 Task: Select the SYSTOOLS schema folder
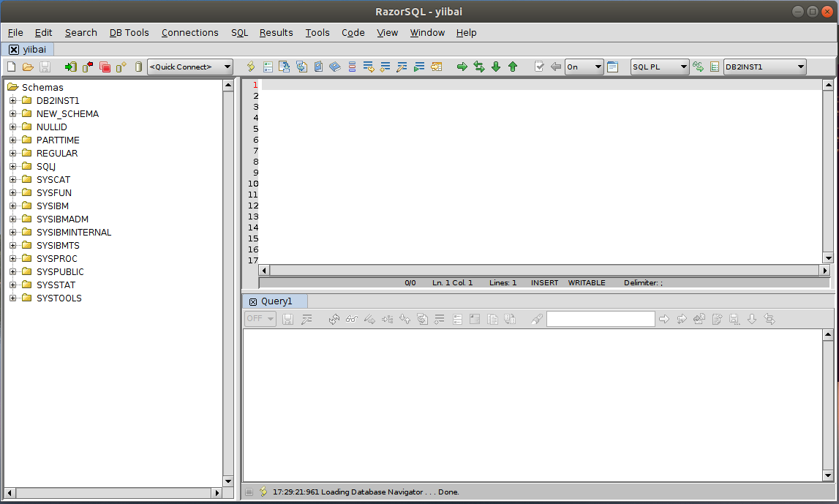tap(59, 298)
